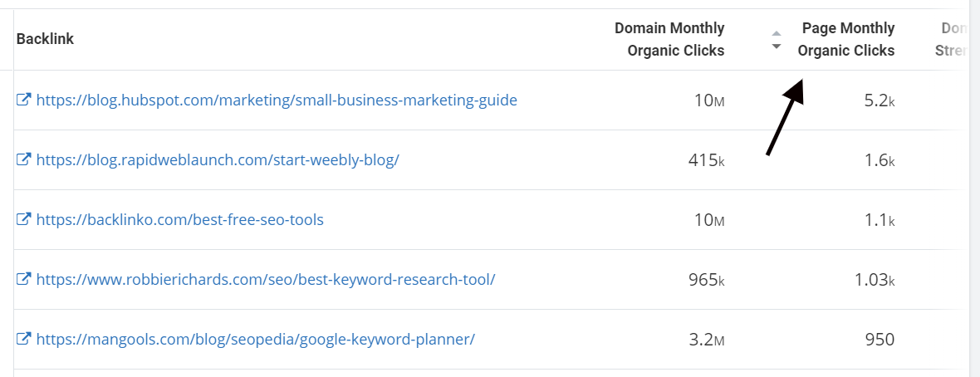980x377 pixels.
Task: Open external link icon for rapidweblaunch backlink
Action: pos(23,160)
